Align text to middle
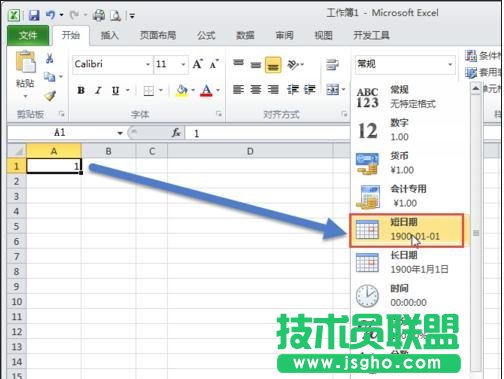504x379 pixels. [x=256, y=64]
